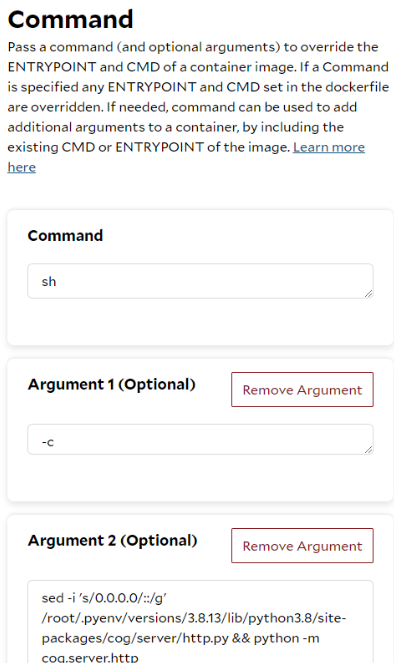
Task: Click the ENTRYPOINT and CMD description paragraph
Action: tap(198, 107)
